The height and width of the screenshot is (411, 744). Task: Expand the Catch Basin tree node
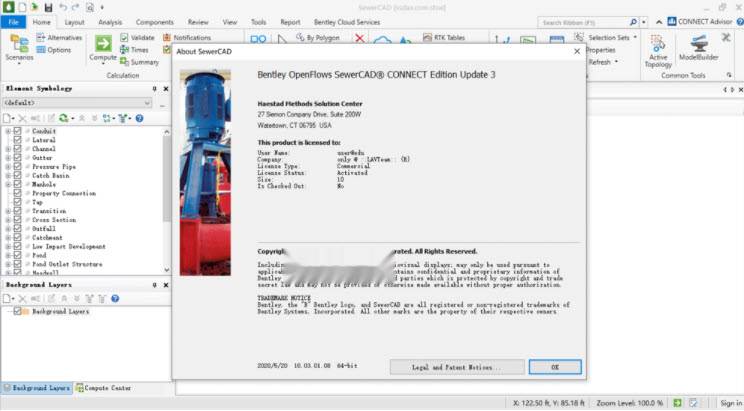8,176
